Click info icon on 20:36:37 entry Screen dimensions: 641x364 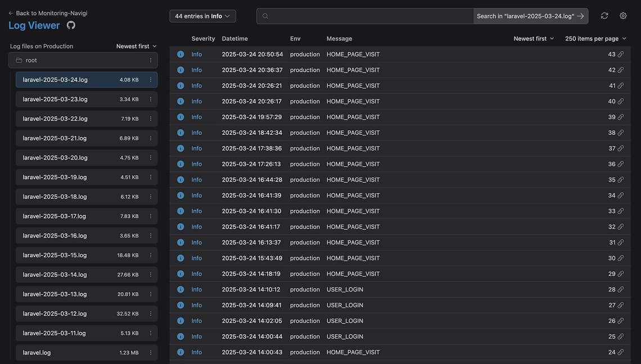point(180,70)
